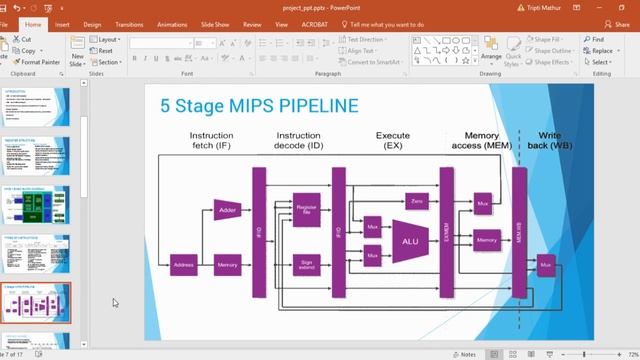
Task: Open the Slide Show tab
Action: pyautogui.click(x=215, y=24)
